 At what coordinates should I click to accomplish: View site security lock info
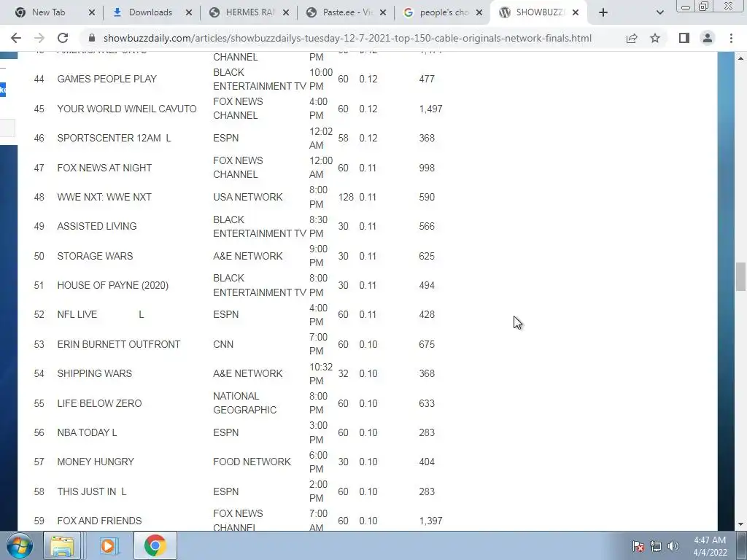(92, 38)
